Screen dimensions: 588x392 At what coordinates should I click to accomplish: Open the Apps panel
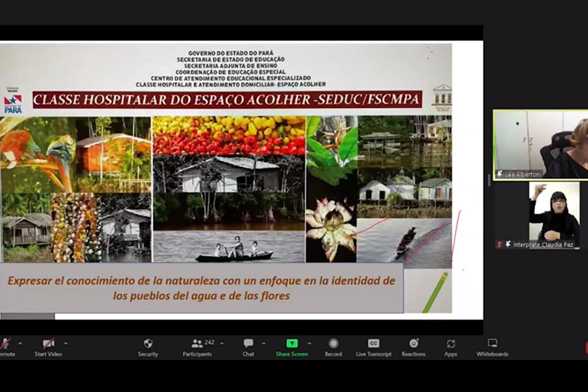450,347
